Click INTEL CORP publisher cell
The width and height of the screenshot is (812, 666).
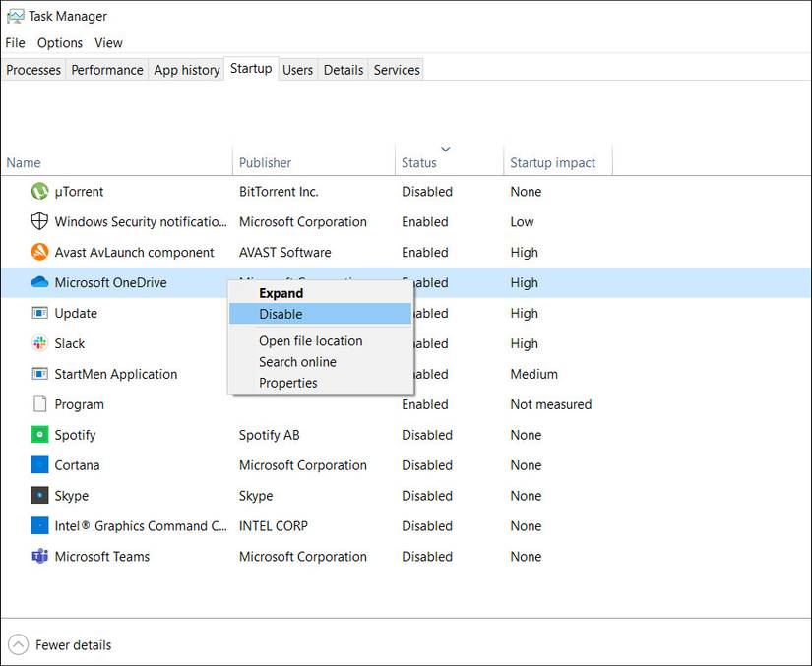click(274, 526)
